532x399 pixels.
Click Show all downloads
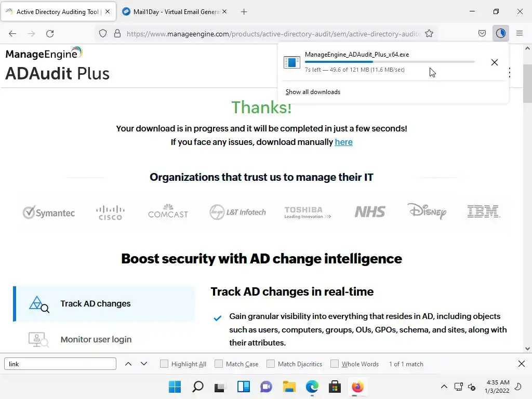[x=313, y=92]
